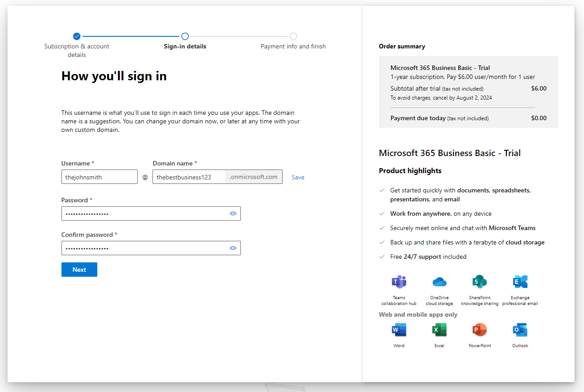Focus the Username input field
Image resolution: width=584 pixels, height=392 pixels.
(100, 177)
